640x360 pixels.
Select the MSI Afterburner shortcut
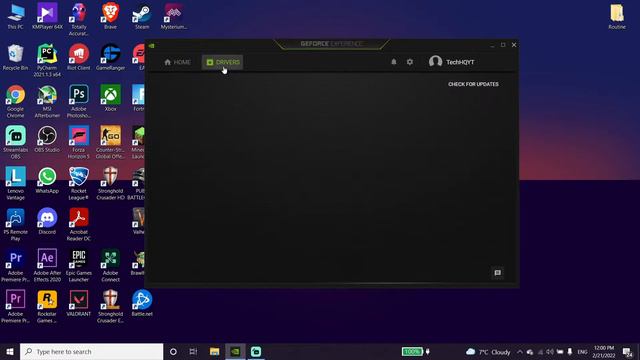coord(47,101)
